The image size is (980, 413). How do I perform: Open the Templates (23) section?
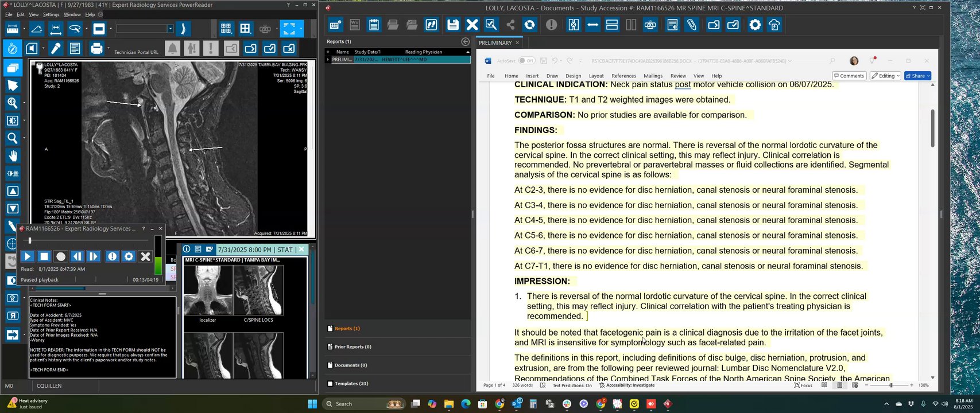tap(351, 384)
